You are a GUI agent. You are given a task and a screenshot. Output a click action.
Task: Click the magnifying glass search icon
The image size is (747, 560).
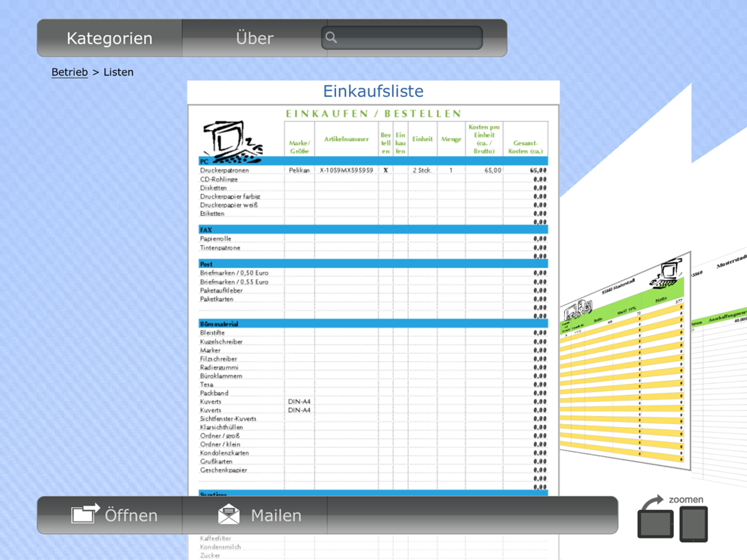click(x=331, y=37)
